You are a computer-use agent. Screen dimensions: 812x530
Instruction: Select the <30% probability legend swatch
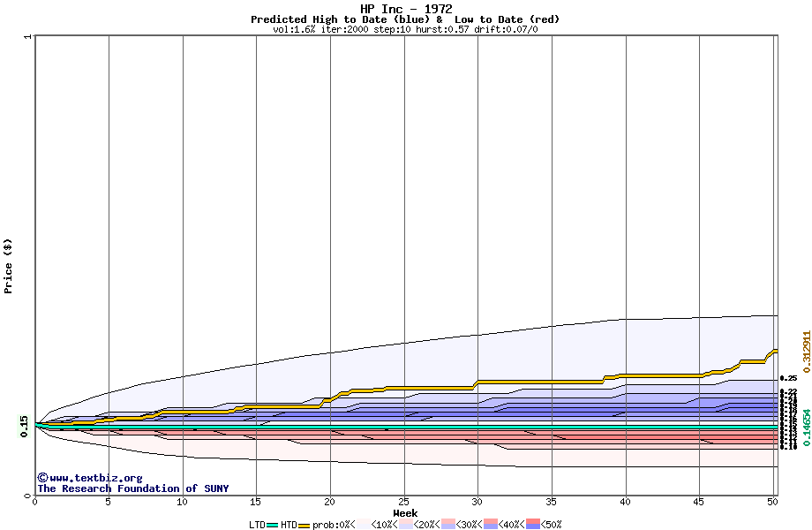pyautogui.click(x=448, y=525)
